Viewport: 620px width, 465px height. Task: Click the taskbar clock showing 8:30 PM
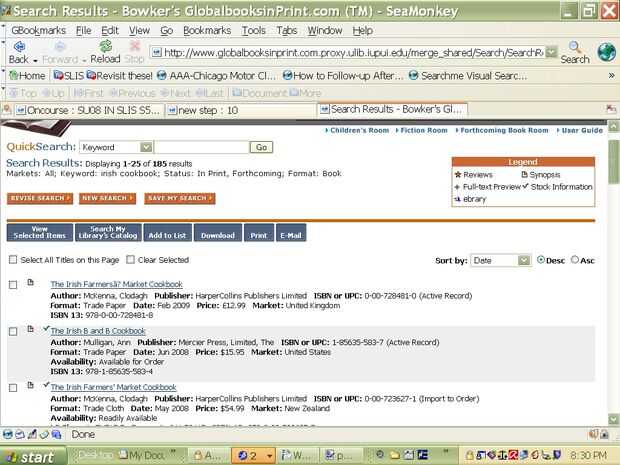click(588, 456)
